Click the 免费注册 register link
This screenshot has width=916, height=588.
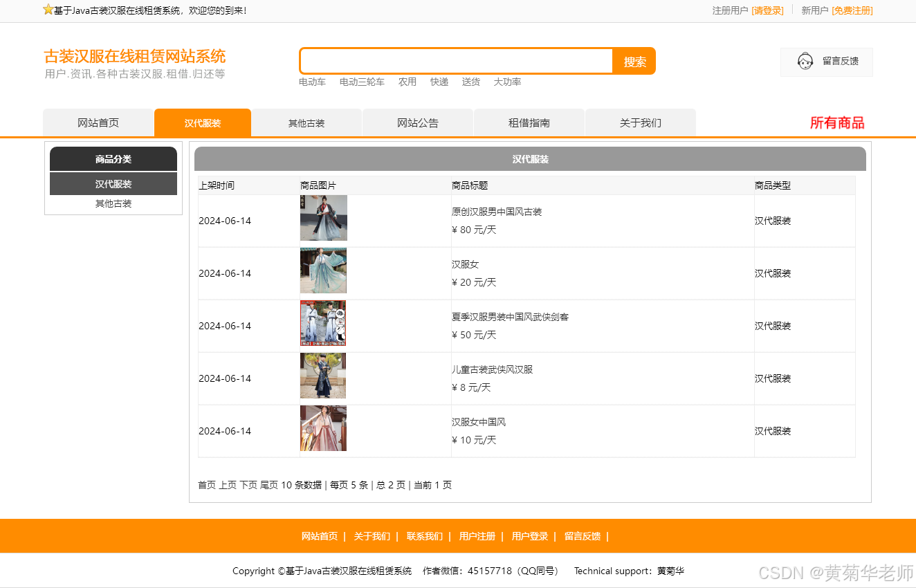852,10
